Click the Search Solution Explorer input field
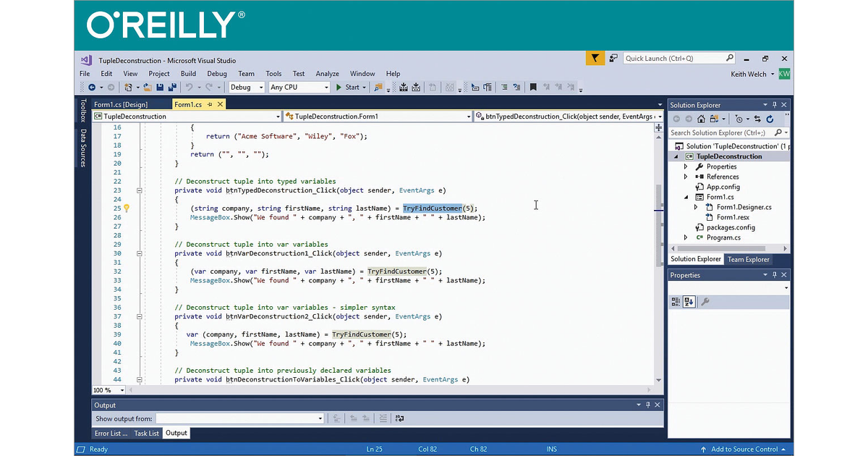 pos(720,132)
